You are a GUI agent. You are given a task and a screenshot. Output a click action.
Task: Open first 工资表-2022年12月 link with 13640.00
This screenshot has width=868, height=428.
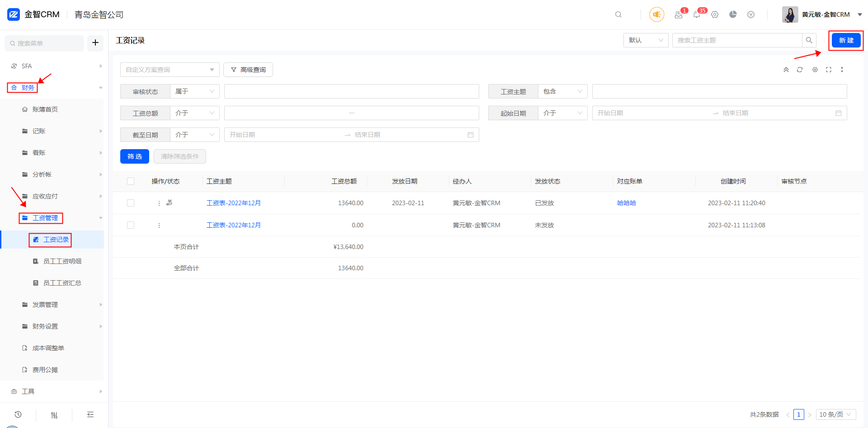coord(234,203)
